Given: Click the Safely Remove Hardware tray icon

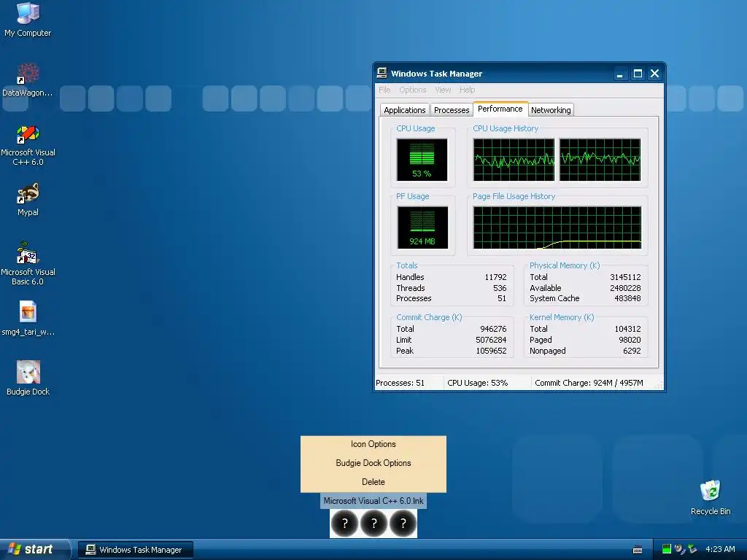Looking at the screenshot, I should [x=692, y=549].
